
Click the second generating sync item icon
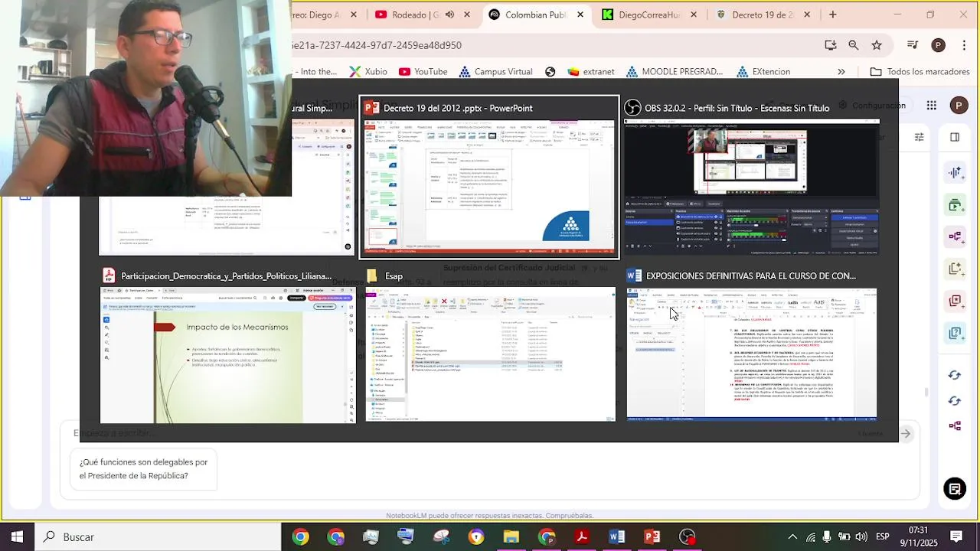tap(955, 400)
